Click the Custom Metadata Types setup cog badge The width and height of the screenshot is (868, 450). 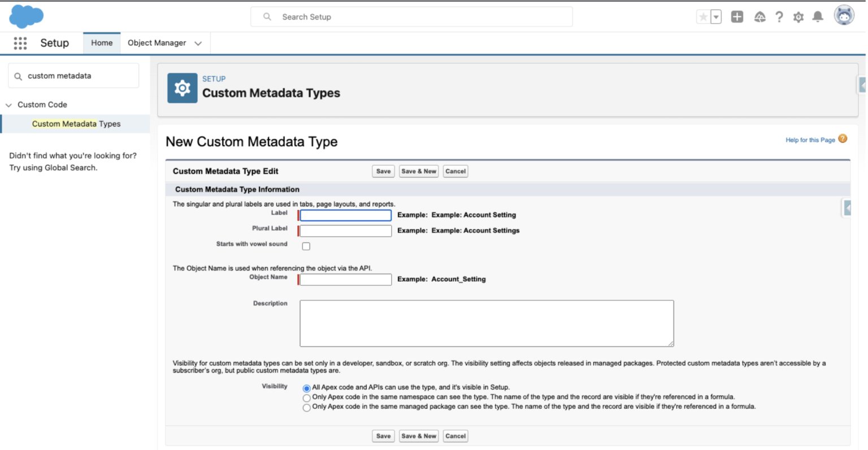coord(182,88)
